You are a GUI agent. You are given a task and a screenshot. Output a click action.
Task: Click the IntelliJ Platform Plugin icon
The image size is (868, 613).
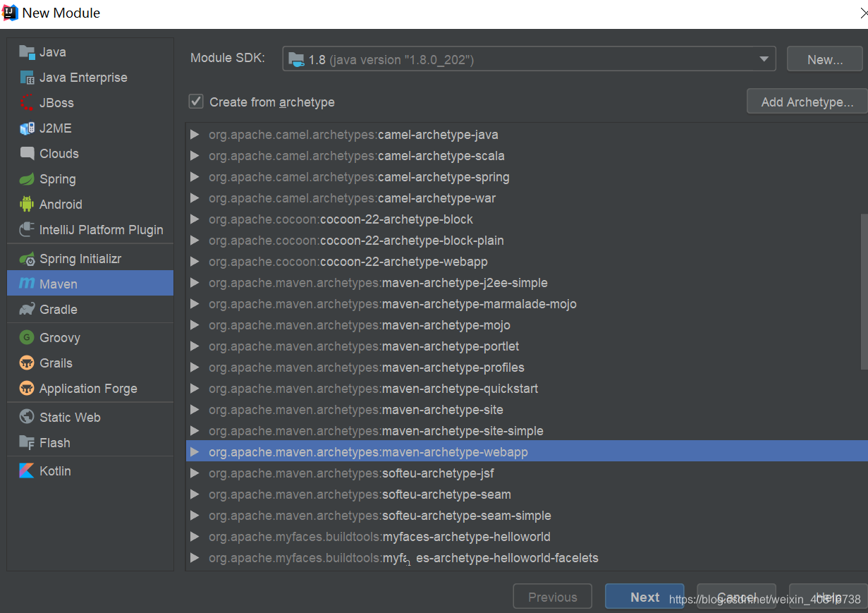tap(27, 230)
